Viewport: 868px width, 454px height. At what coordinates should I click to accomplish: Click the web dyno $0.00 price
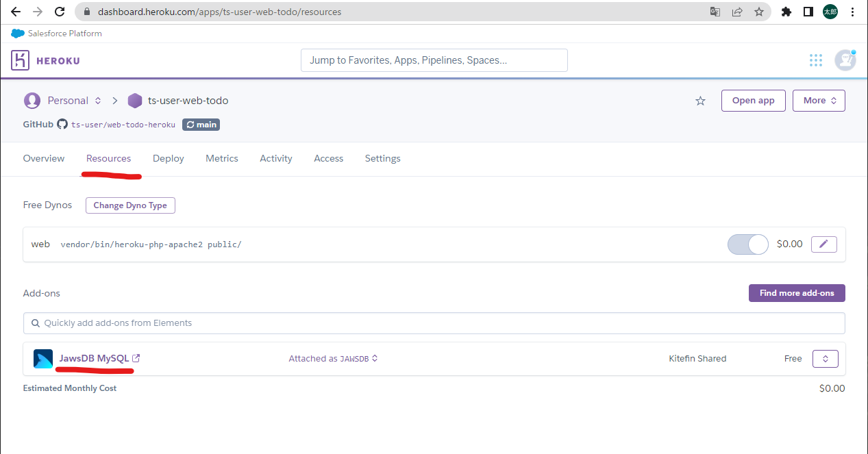(789, 244)
